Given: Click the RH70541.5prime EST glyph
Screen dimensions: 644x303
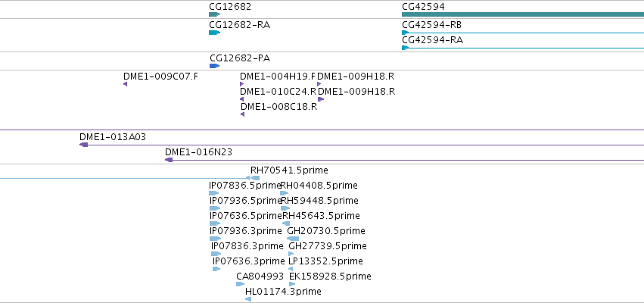Looking at the screenshot, I should tap(254, 178).
